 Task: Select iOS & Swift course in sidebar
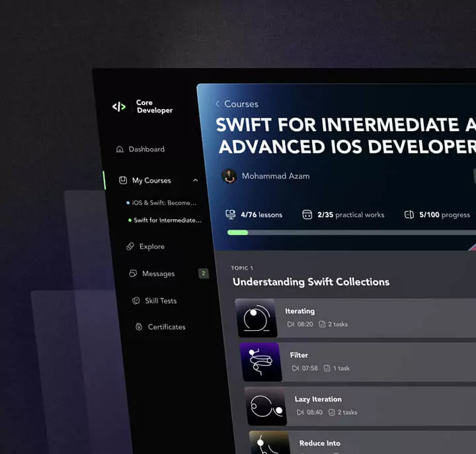click(164, 203)
